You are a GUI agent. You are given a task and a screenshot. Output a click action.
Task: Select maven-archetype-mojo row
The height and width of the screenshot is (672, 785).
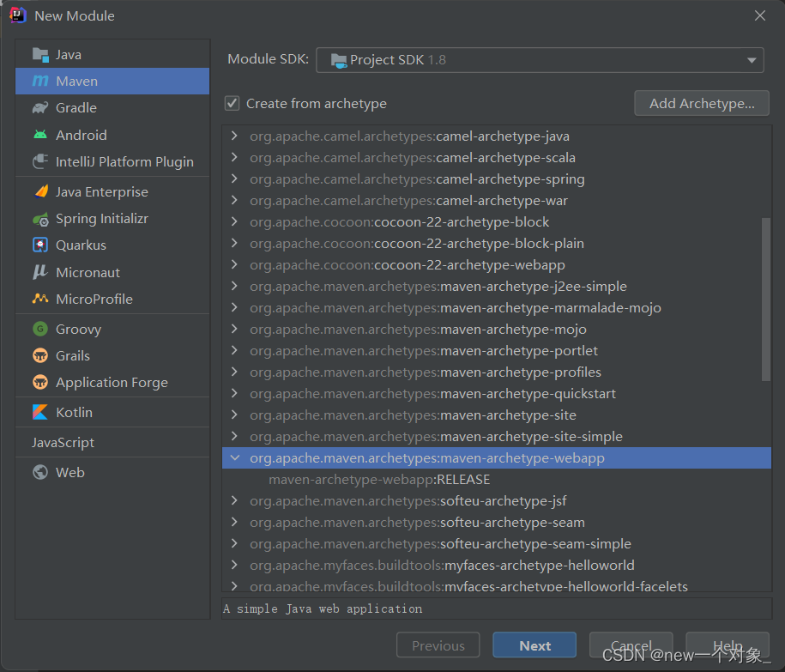497,329
